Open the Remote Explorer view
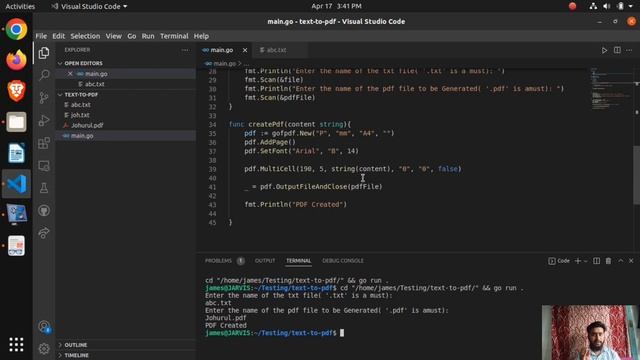640x360 pixels. pyautogui.click(x=44, y=166)
